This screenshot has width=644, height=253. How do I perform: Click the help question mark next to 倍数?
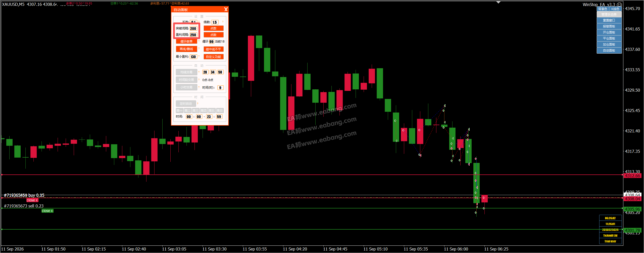click(223, 22)
